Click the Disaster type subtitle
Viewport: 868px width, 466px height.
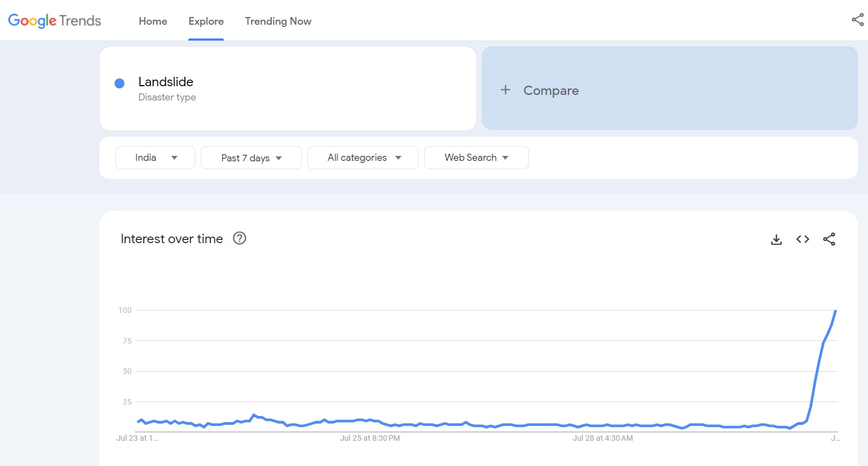167,97
